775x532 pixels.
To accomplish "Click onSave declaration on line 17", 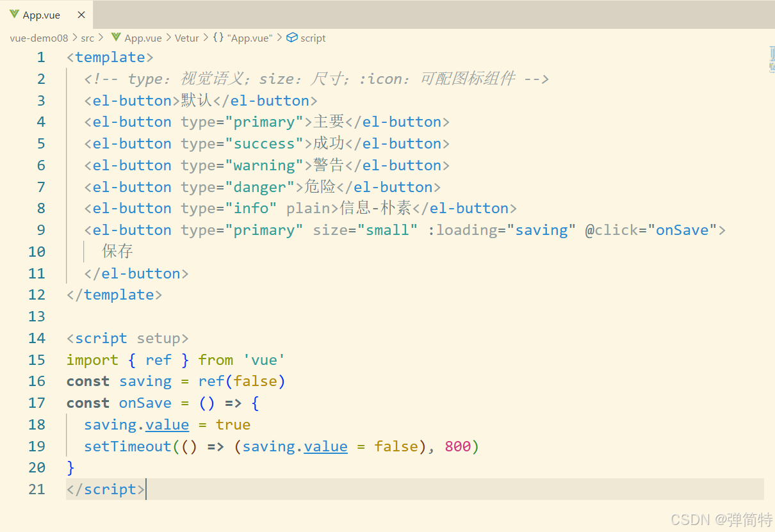I will click(x=145, y=403).
